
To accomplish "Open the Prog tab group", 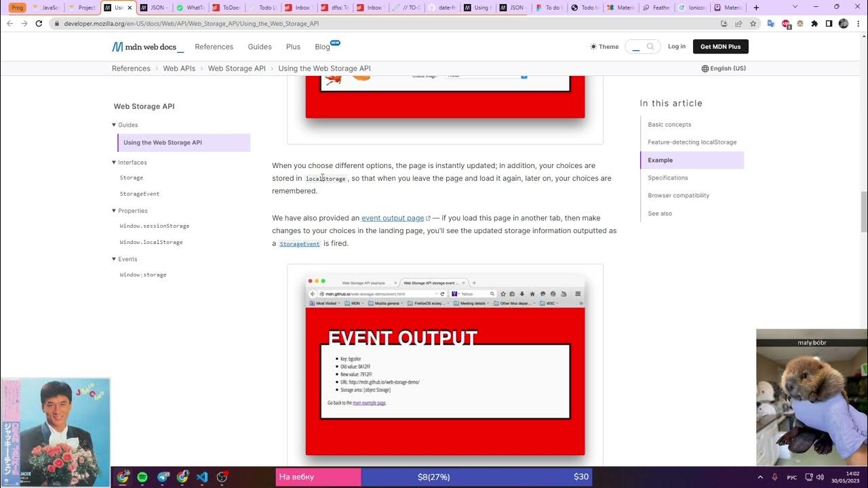I will (17, 7).
